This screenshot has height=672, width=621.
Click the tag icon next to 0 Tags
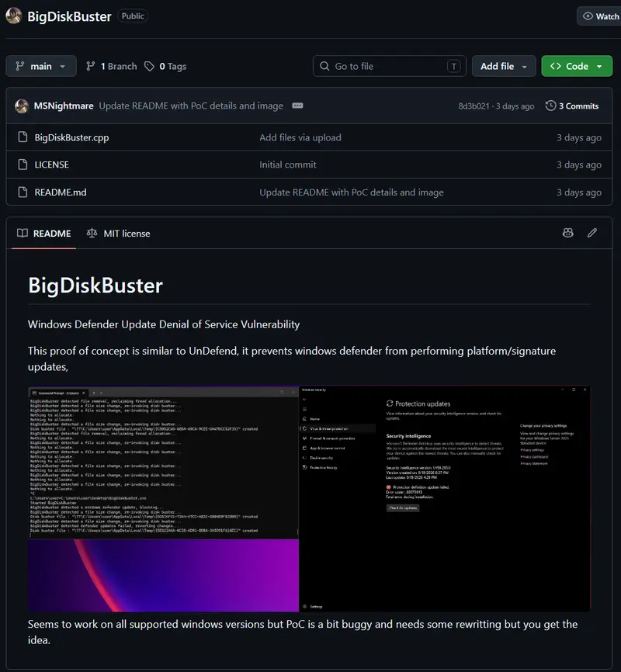149,66
